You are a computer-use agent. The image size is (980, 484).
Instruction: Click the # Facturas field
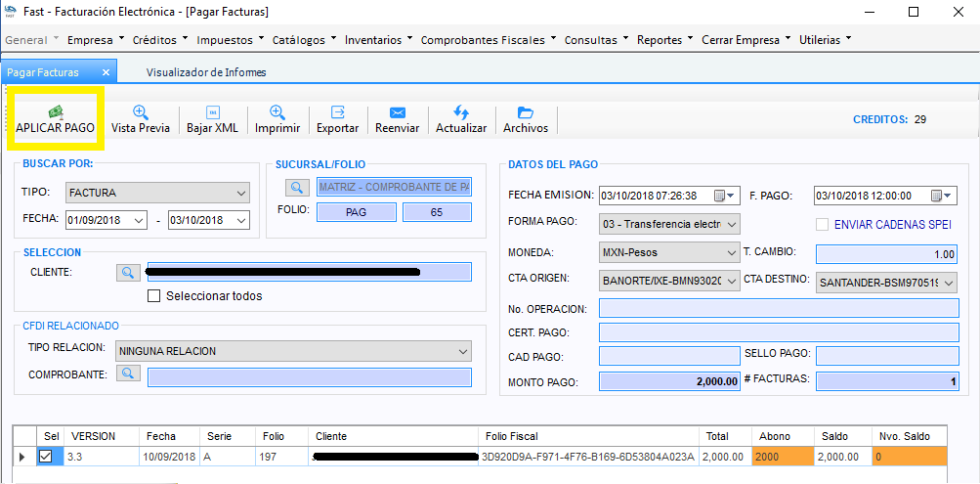point(887,381)
